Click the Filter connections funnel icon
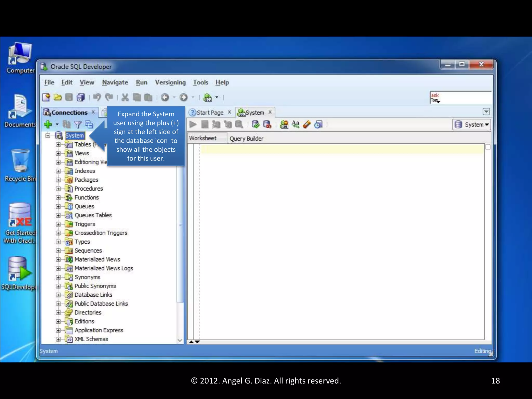 [x=78, y=125]
